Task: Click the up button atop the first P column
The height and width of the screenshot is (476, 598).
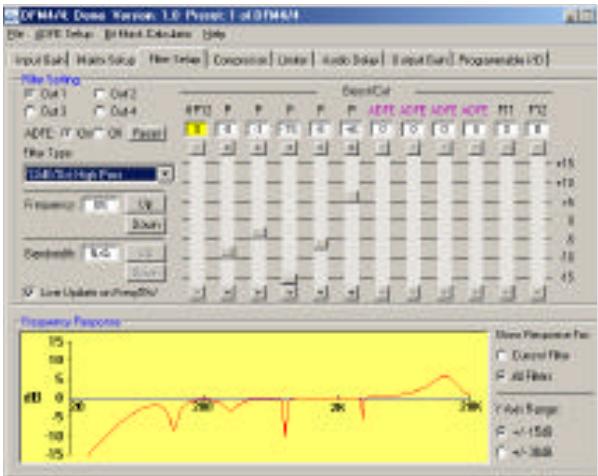Action: point(228,147)
